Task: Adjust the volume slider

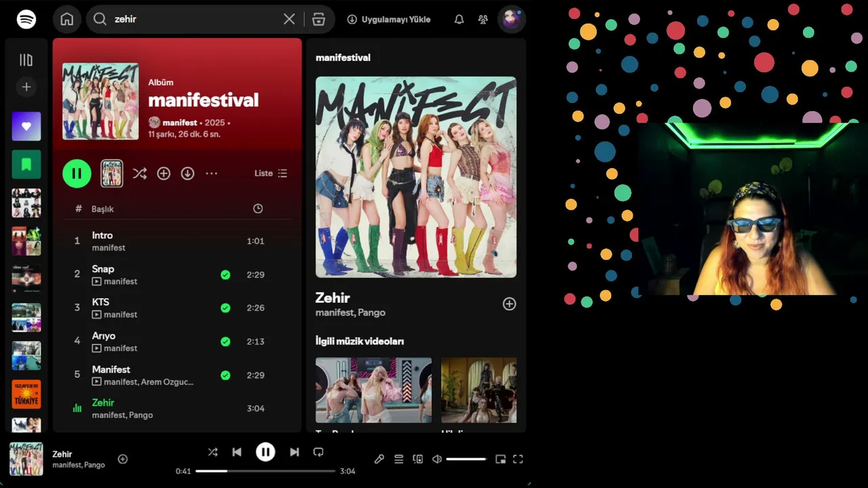Action: (x=466, y=459)
